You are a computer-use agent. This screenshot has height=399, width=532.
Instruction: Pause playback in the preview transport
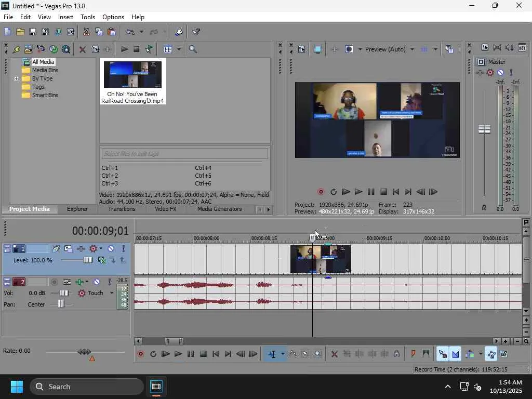[x=371, y=192]
